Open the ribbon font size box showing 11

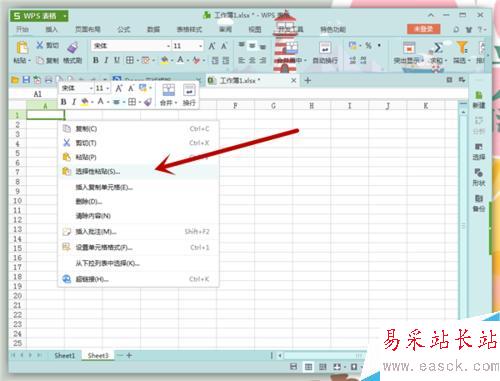coord(188,46)
